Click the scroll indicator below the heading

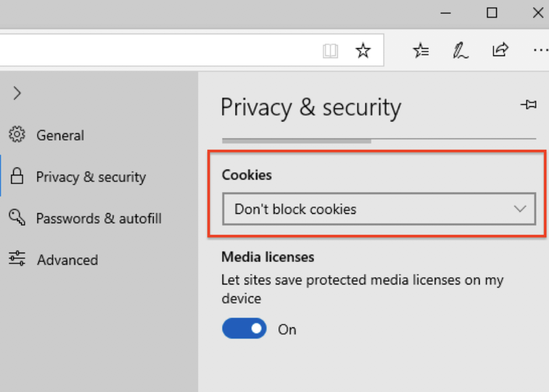pyautogui.click(x=297, y=141)
